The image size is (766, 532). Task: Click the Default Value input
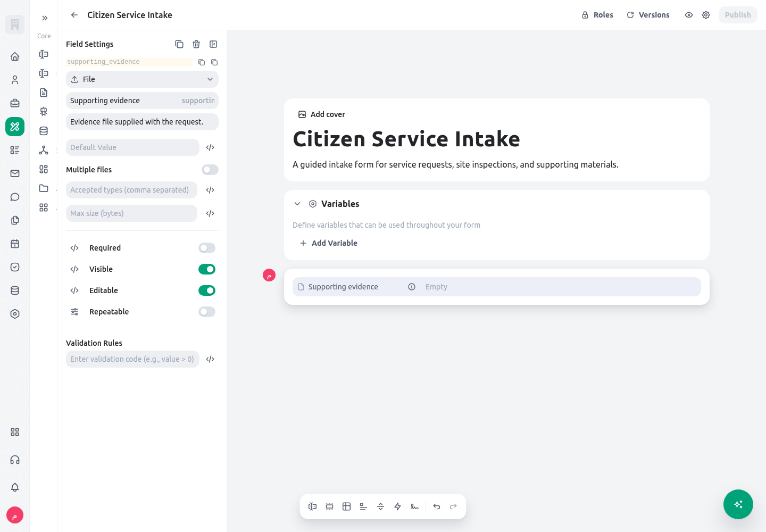(x=132, y=147)
